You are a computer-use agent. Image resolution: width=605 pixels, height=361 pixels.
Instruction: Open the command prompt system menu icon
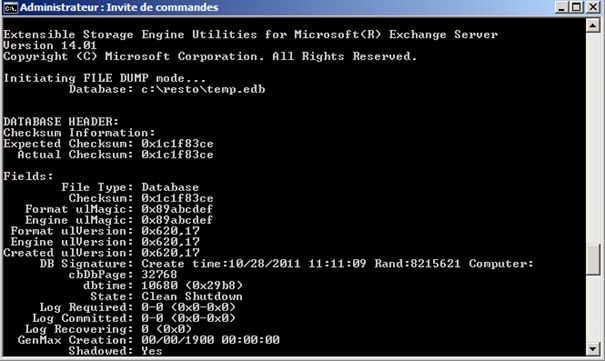[10, 7]
